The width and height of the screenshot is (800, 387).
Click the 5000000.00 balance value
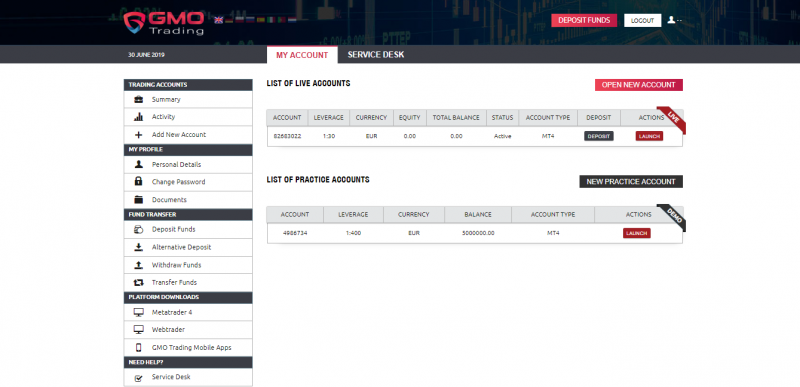point(478,233)
